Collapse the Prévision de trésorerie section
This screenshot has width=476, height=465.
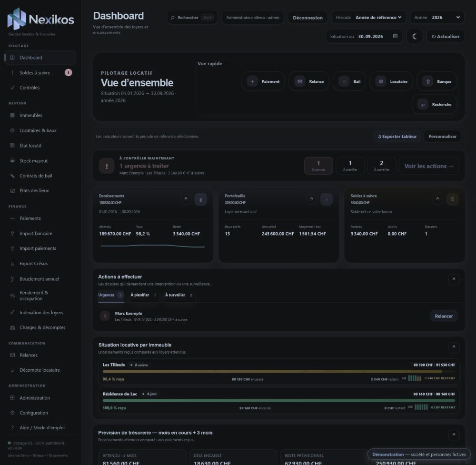click(x=454, y=435)
